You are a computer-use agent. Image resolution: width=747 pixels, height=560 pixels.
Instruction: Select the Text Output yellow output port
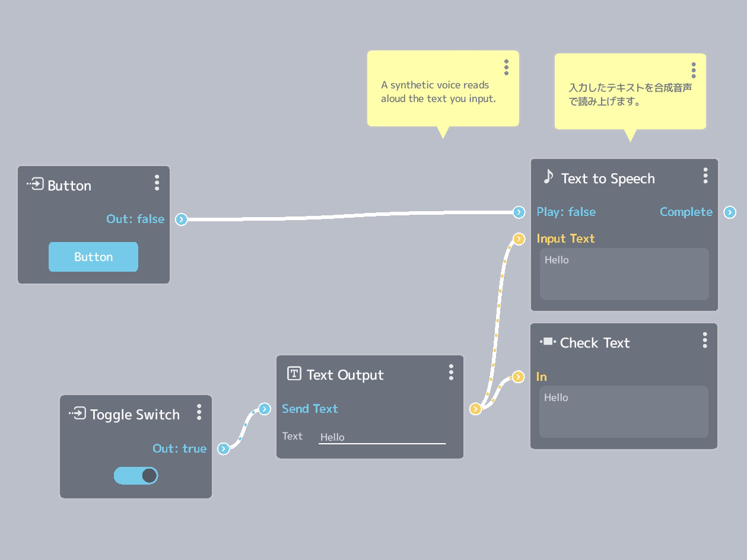coord(475,409)
